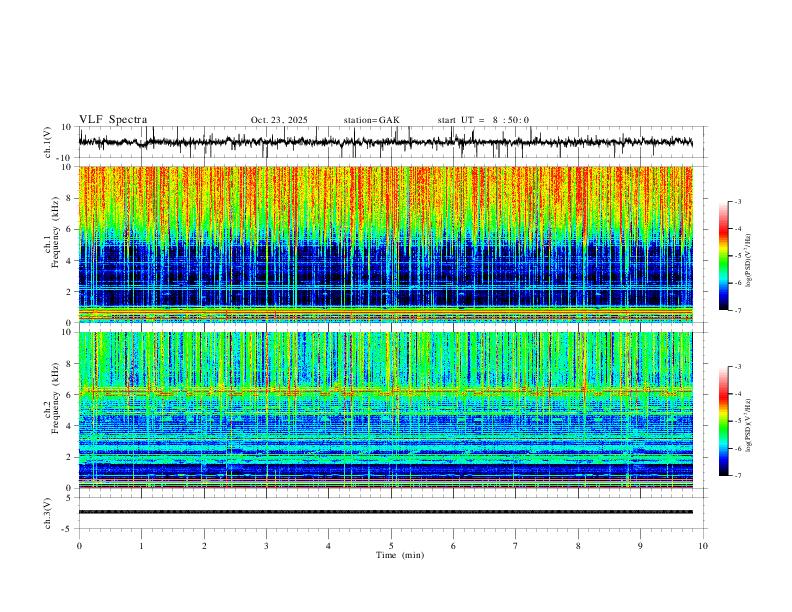
Task: Click the ch.3 black voltage band
Action: [x=385, y=512]
